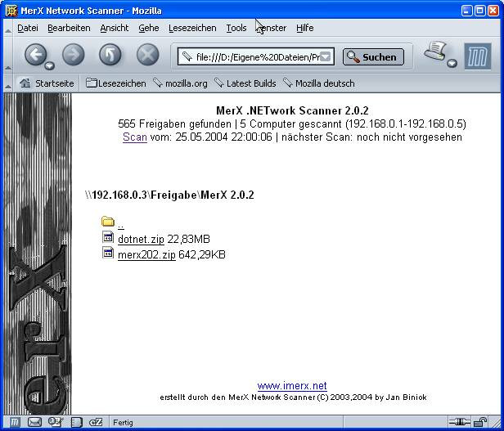Open Mail via the status bar envelope icon

[x=34, y=422]
